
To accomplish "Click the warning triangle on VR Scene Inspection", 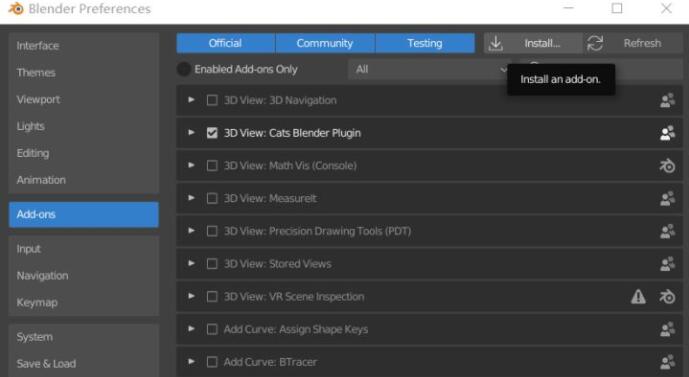I will pyautogui.click(x=638, y=297).
